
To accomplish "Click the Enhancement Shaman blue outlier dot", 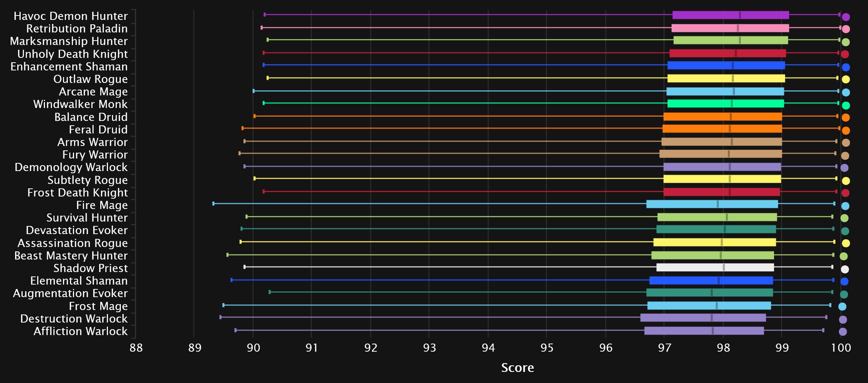I will (846, 67).
